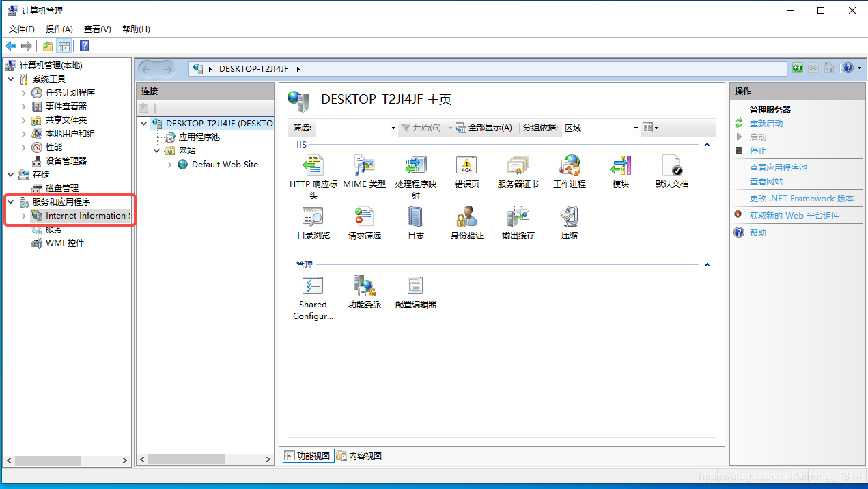Collapse the 存储 tree node

11,175
